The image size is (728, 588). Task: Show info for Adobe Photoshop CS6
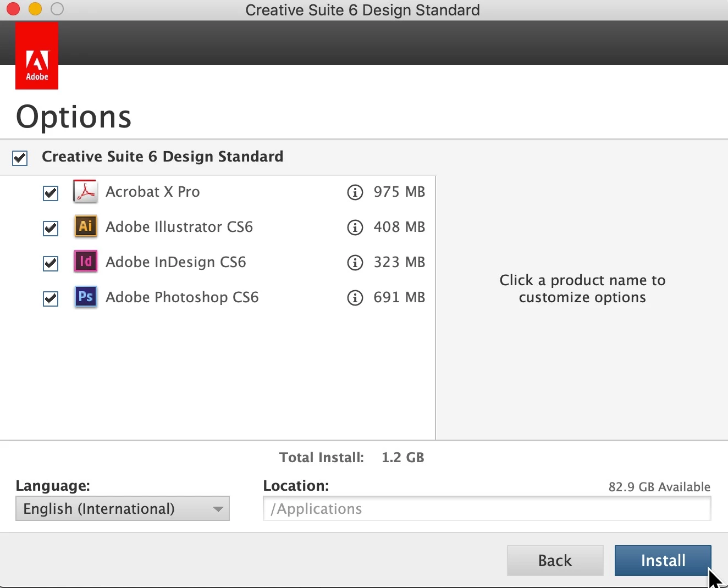tap(355, 298)
